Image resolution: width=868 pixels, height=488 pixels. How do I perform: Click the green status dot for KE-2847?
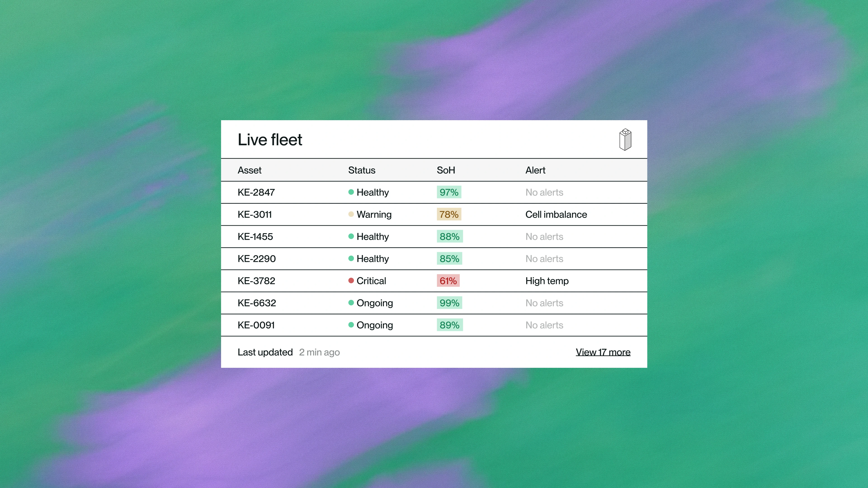point(351,192)
